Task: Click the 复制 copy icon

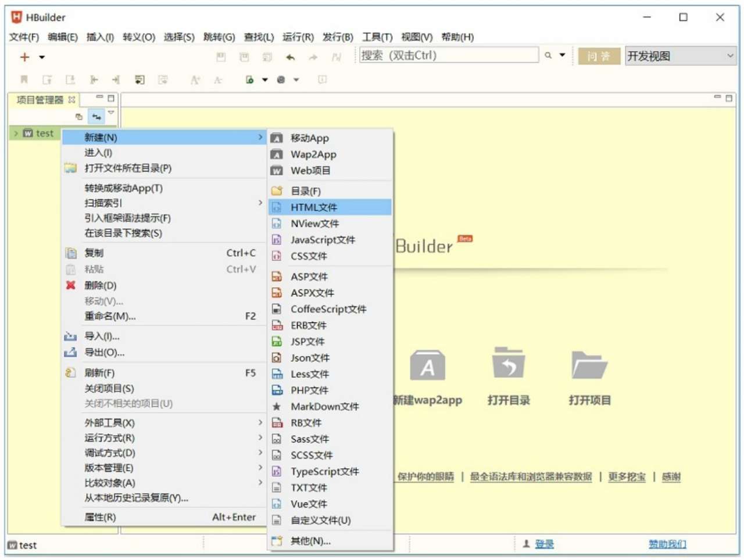Action: (x=71, y=253)
